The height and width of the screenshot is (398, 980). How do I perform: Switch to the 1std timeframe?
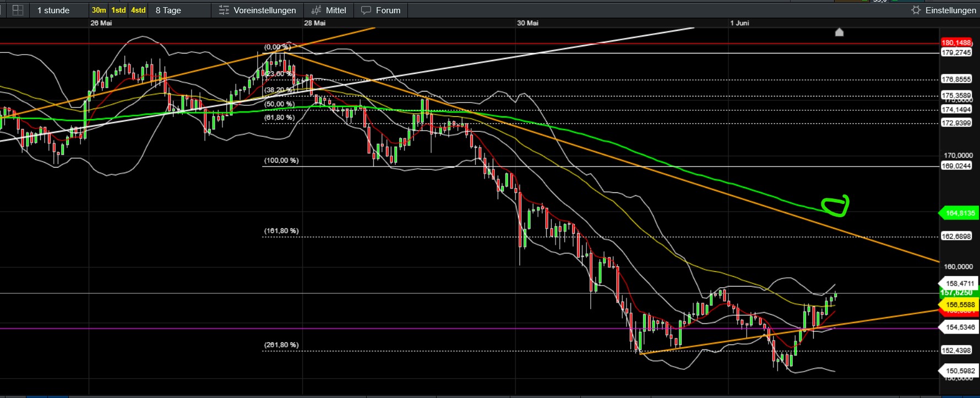tap(118, 10)
